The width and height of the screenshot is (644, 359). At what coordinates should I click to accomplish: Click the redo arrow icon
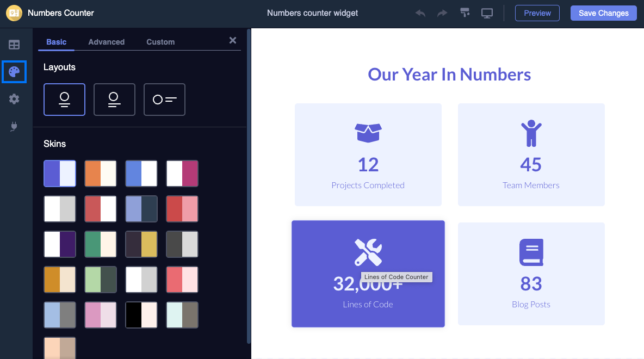pyautogui.click(x=442, y=13)
